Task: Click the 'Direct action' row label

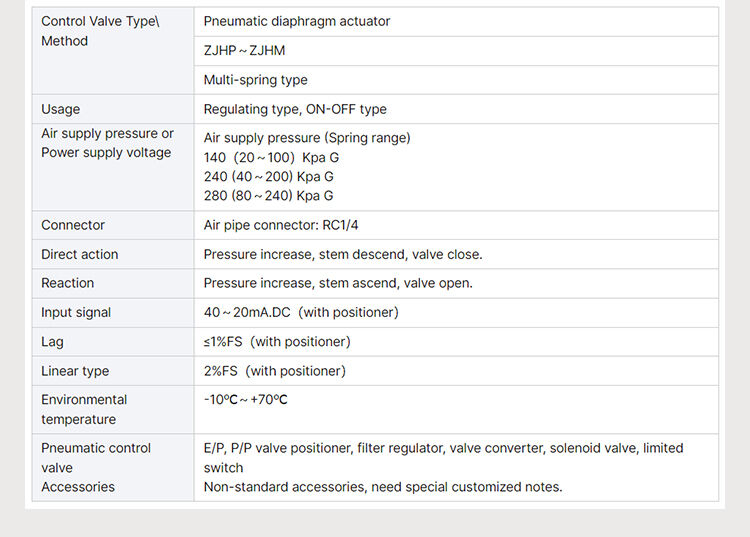Action: (79, 254)
